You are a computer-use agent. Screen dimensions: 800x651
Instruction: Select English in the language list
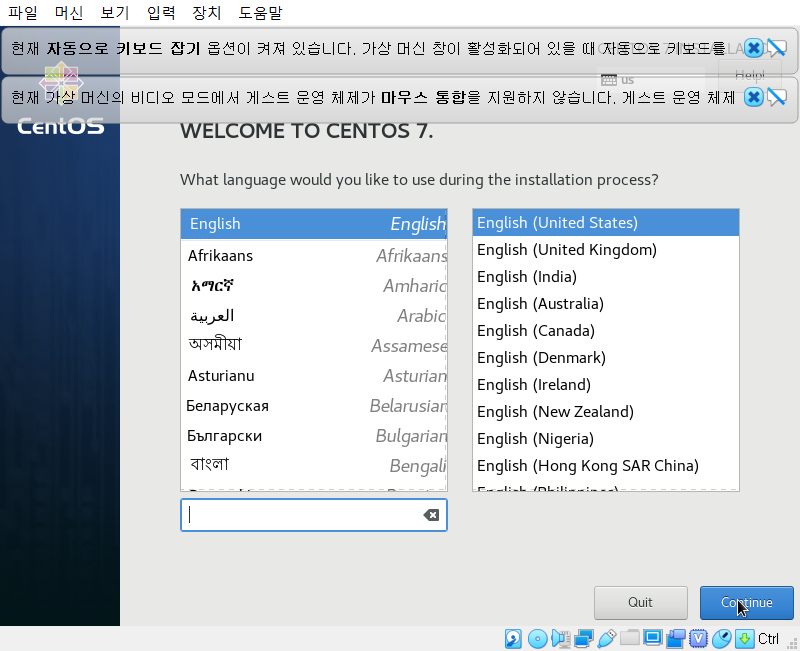(x=314, y=224)
